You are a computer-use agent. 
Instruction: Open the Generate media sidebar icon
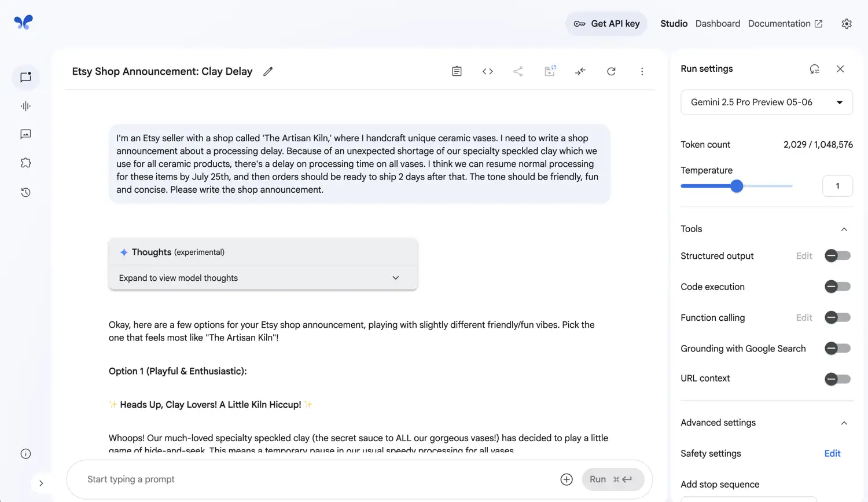[x=25, y=134]
